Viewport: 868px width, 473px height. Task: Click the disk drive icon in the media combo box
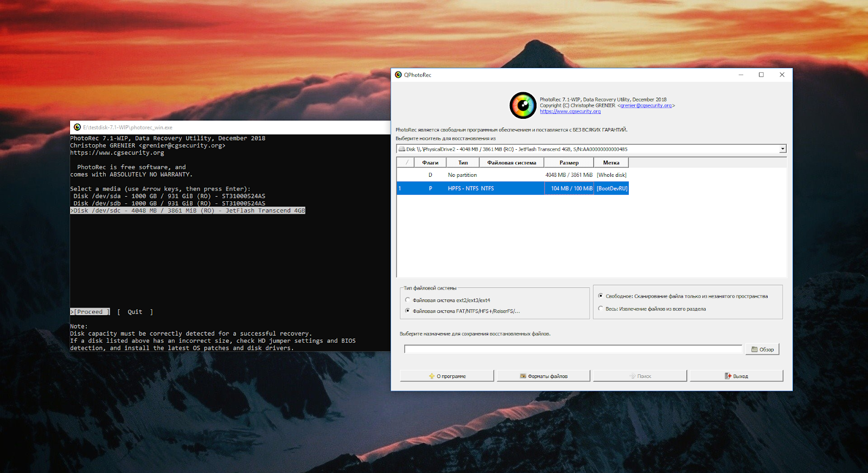pyautogui.click(x=402, y=149)
